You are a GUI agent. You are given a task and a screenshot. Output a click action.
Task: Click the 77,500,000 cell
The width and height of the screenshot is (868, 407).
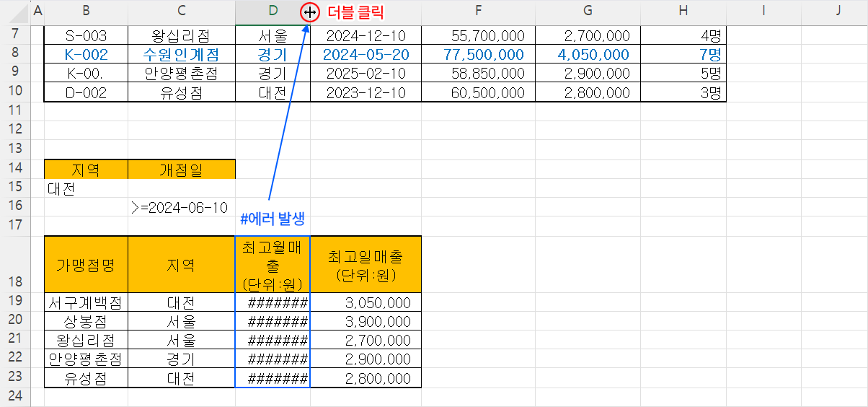point(479,54)
